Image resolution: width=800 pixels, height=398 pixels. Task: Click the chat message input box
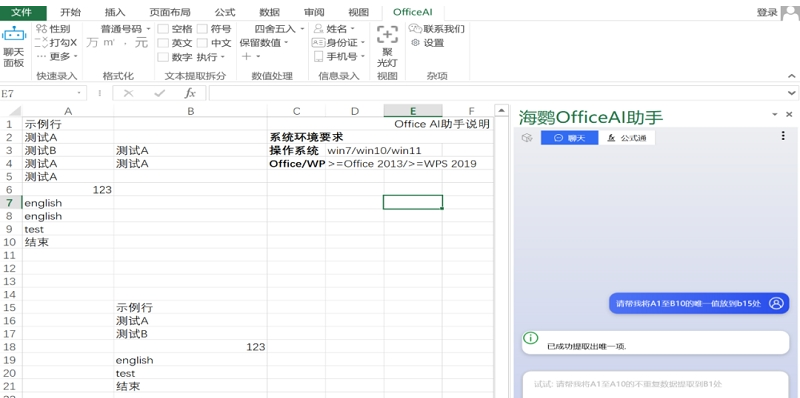tap(656, 384)
